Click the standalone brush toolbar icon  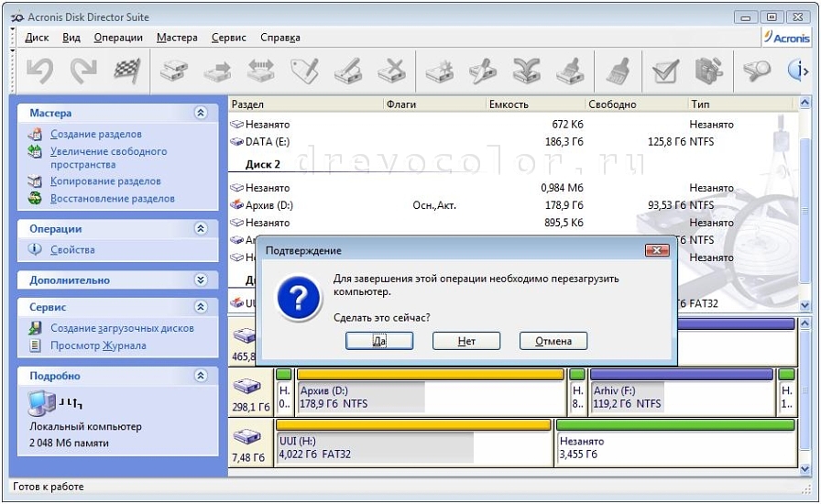[618, 71]
